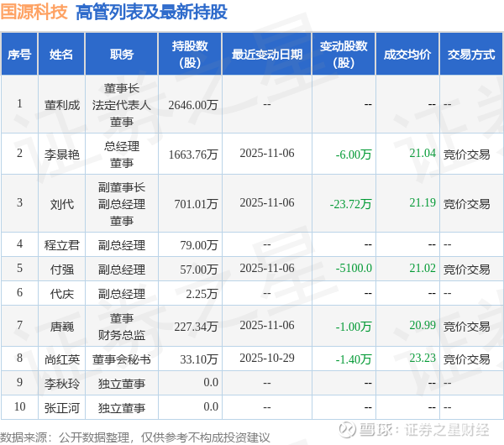Click the name 程立君
504x445 pixels.
click(61, 245)
